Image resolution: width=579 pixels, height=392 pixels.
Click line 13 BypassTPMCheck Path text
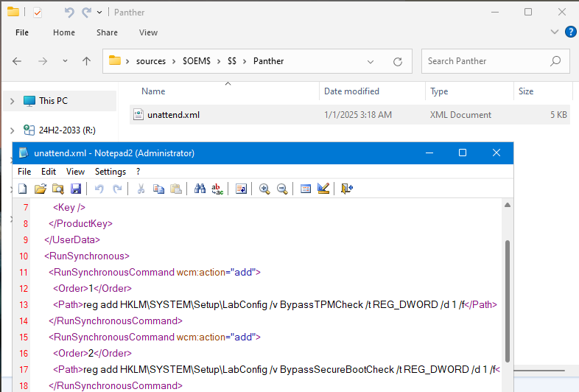[275, 305]
